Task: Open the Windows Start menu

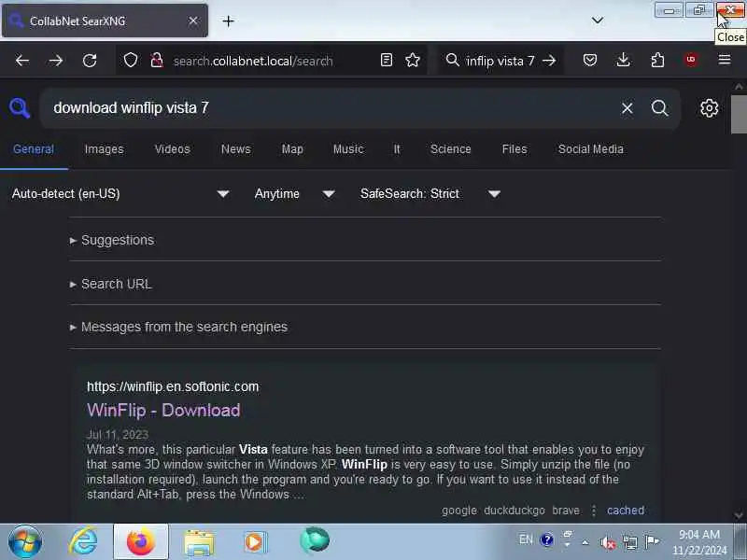Action: tap(25, 542)
